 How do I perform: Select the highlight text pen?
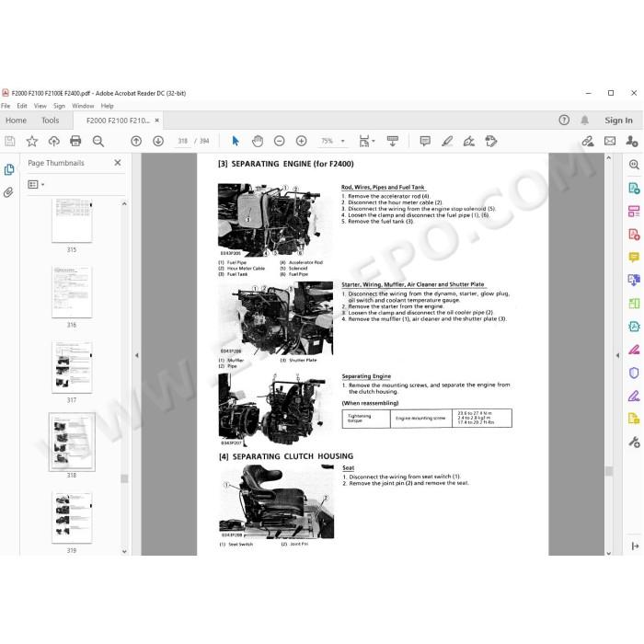[447, 142]
